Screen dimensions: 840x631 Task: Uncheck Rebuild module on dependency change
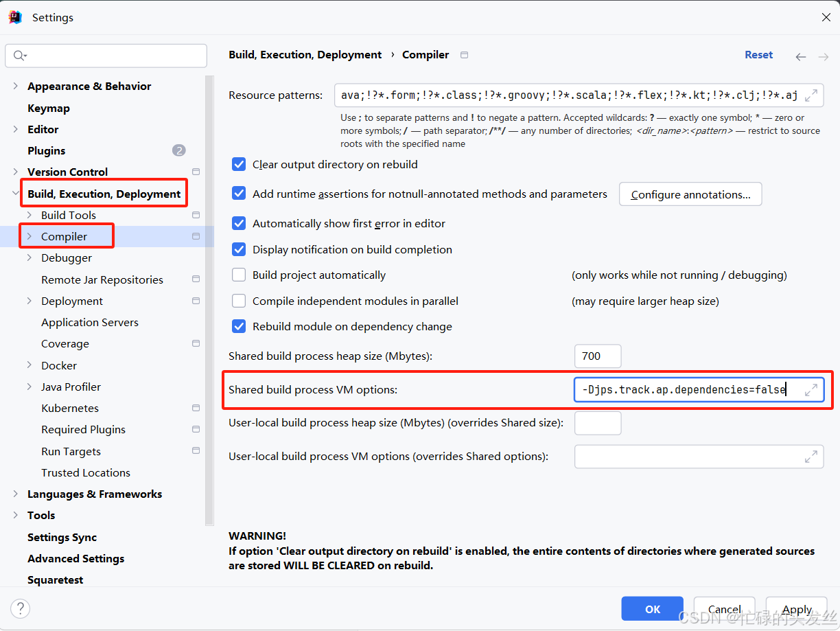tap(239, 326)
